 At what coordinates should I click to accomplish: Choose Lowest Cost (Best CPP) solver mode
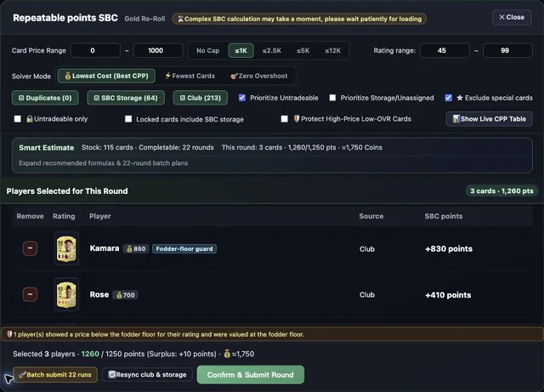coord(106,76)
